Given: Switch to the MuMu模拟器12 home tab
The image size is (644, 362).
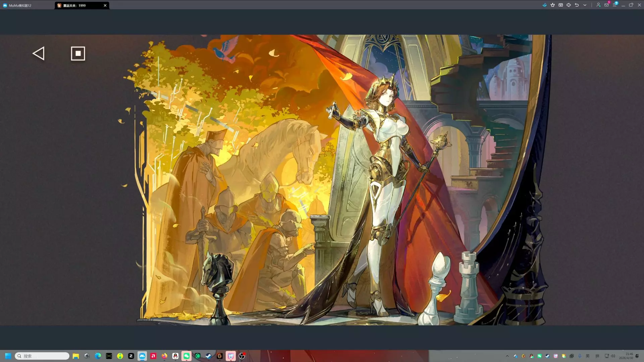Looking at the screenshot, I should coord(17,5).
